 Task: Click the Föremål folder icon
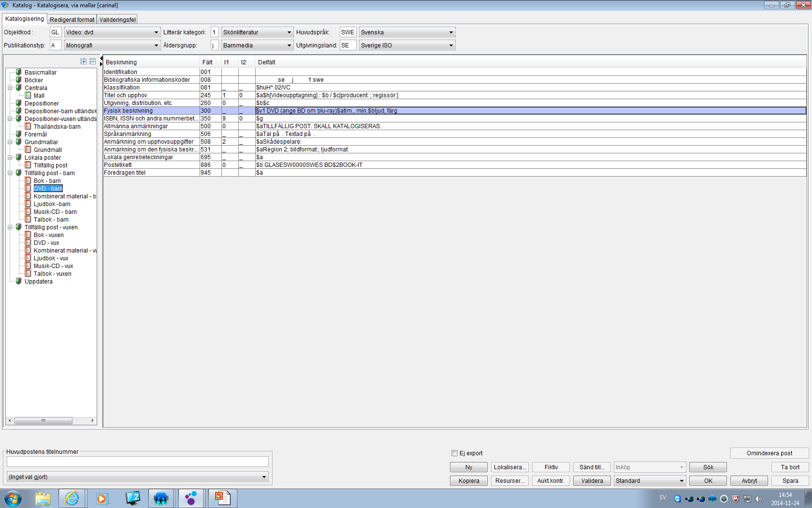[18, 134]
